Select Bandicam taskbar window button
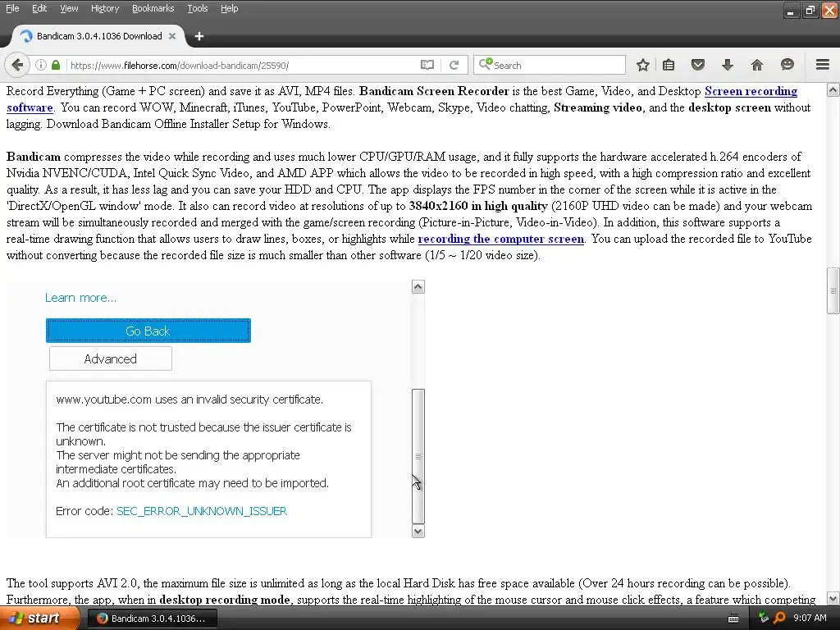 pos(152,619)
